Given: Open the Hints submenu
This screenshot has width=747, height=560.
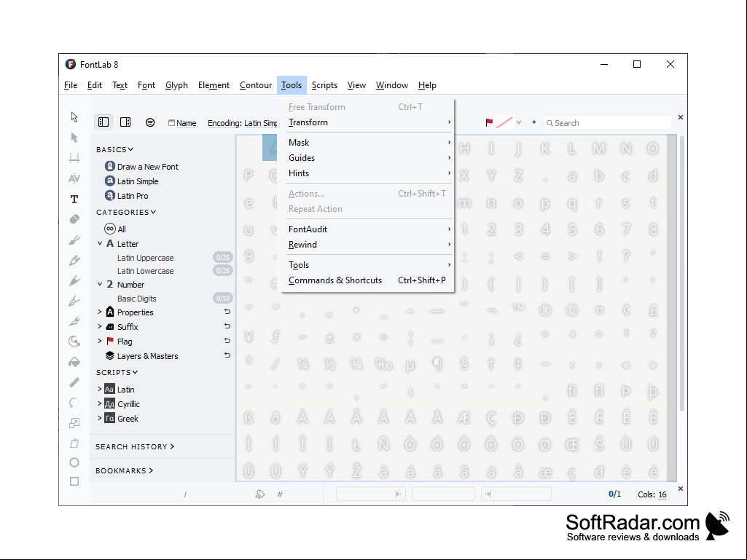Looking at the screenshot, I should click(x=367, y=173).
